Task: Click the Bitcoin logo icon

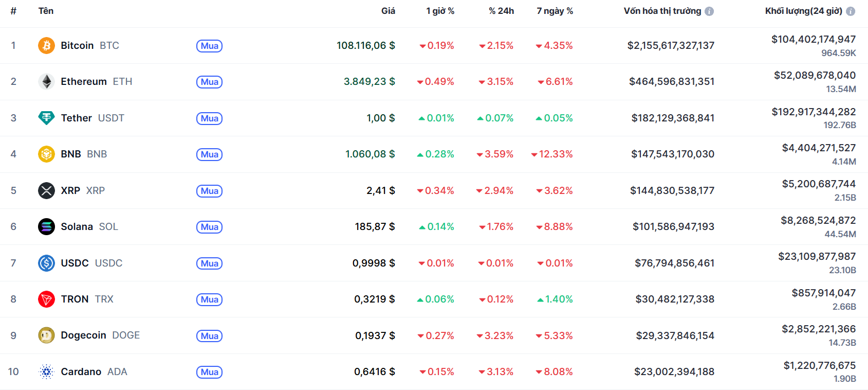Action: tap(46, 45)
